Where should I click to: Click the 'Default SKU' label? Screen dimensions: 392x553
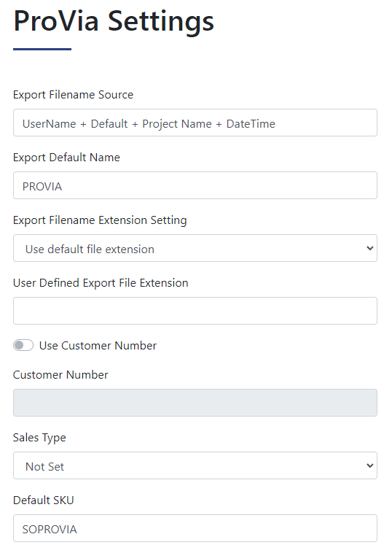click(x=44, y=500)
